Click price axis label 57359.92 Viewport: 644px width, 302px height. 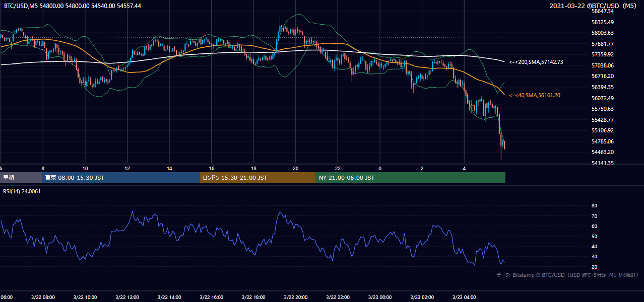point(602,54)
